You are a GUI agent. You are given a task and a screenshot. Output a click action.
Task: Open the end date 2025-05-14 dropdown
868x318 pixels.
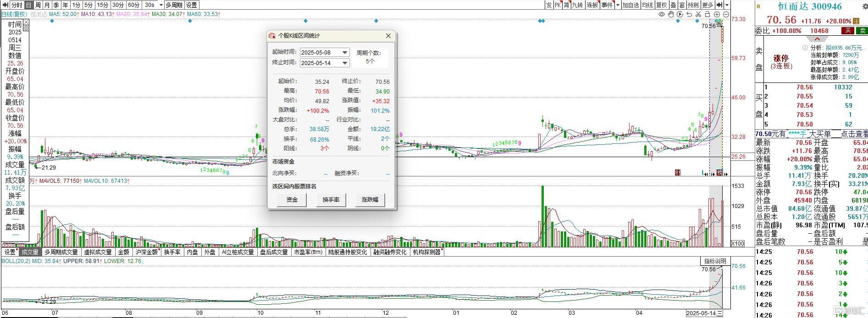click(345, 63)
